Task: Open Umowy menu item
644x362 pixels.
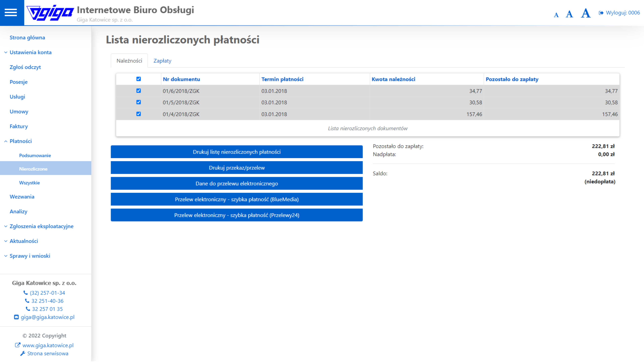Action: (x=19, y=111)
